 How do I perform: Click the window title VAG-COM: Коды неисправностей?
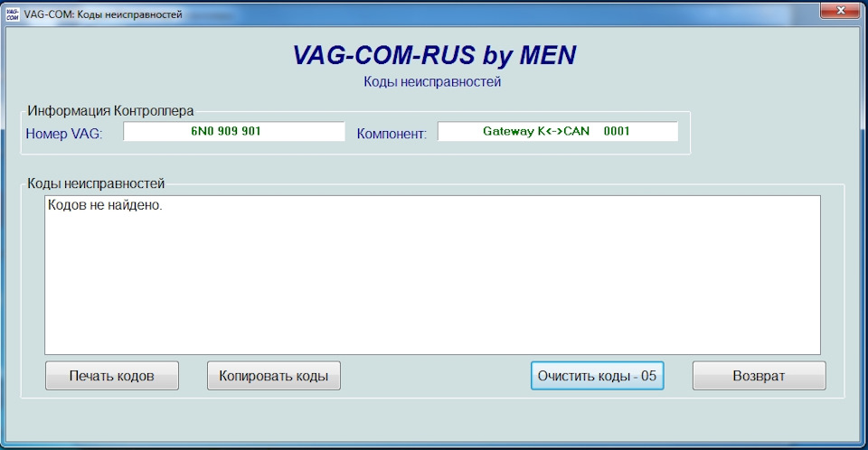(103, 14)
